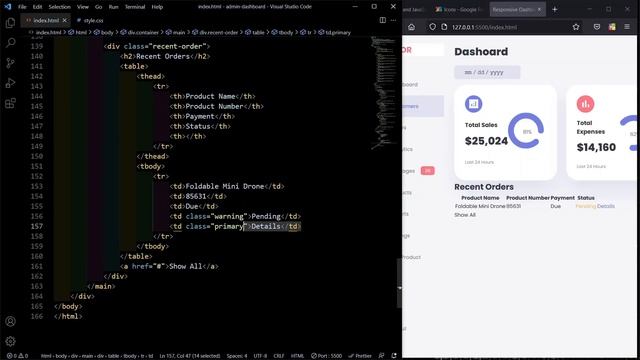Image resolution: width=640 pixels, height=360 pixels.
Task: Open the File menu
Action: (x=22, y=7)
